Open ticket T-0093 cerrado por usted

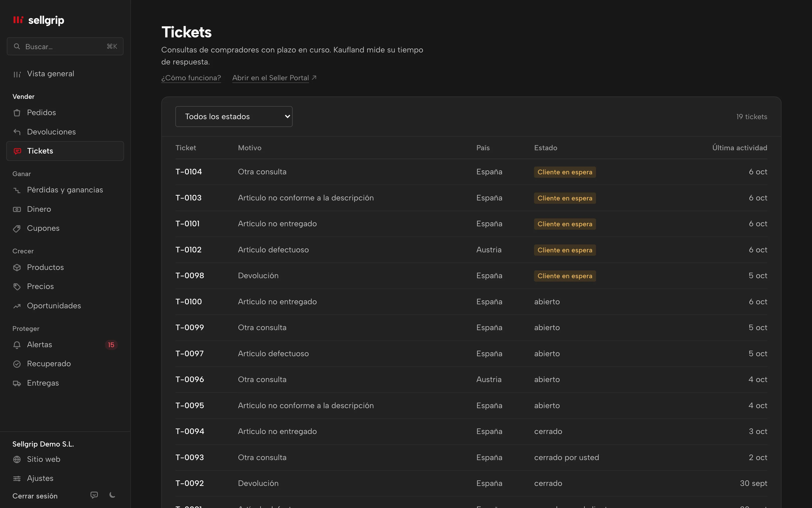click(x=471, y=458)
